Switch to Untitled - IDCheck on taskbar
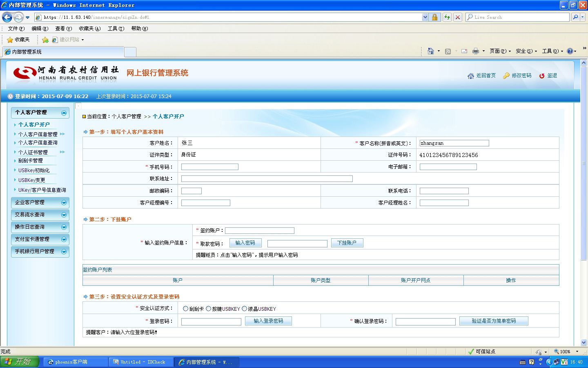The image size is (588, 368). 141,362
